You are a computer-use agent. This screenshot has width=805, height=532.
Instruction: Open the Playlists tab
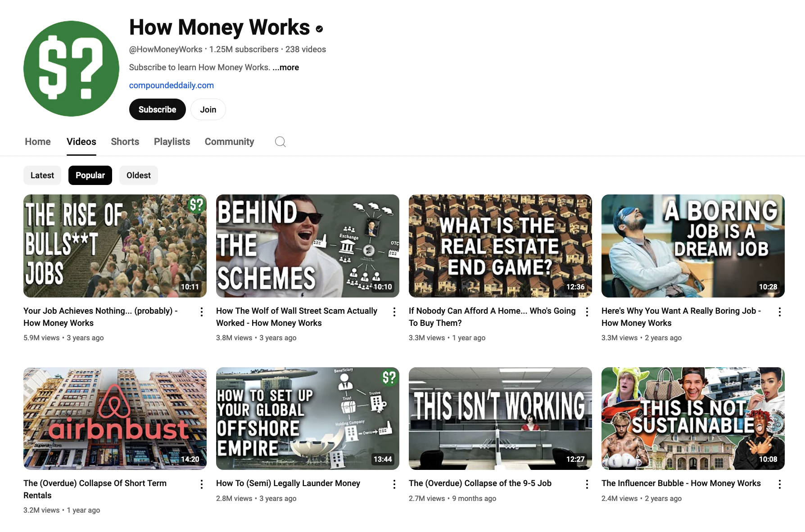(x=172, y=142)
